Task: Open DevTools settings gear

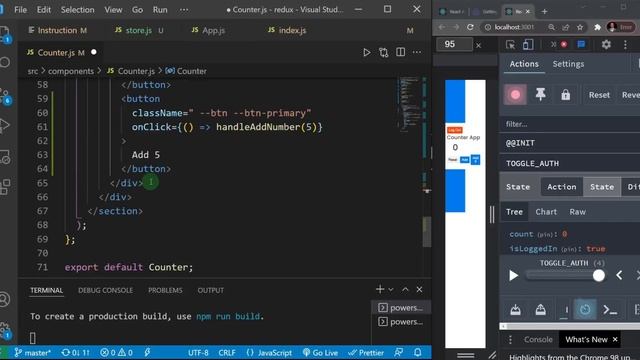Action: (x=606, y=44)
